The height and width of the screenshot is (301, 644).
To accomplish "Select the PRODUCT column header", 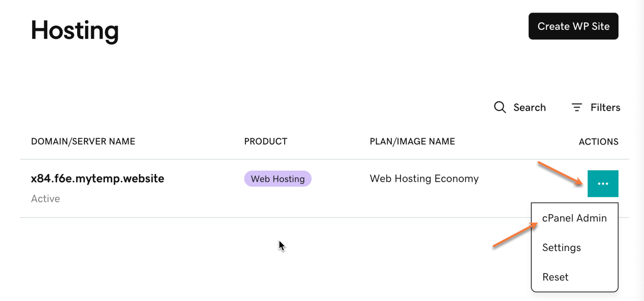I will tap(265, 141).
